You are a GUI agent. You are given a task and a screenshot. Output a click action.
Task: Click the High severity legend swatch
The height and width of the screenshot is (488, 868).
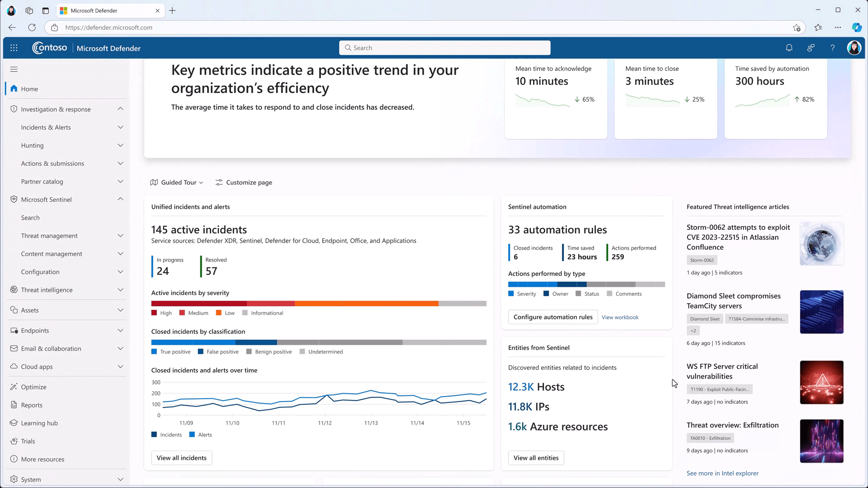point(154,313)
